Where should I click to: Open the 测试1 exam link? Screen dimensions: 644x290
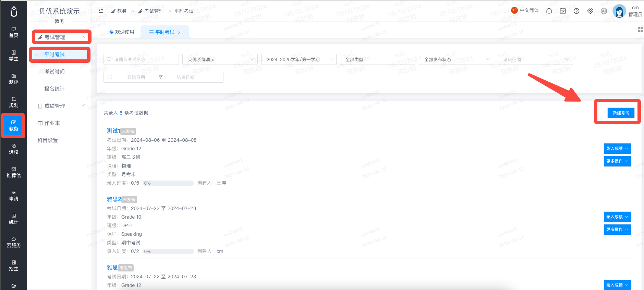point(113,131)
